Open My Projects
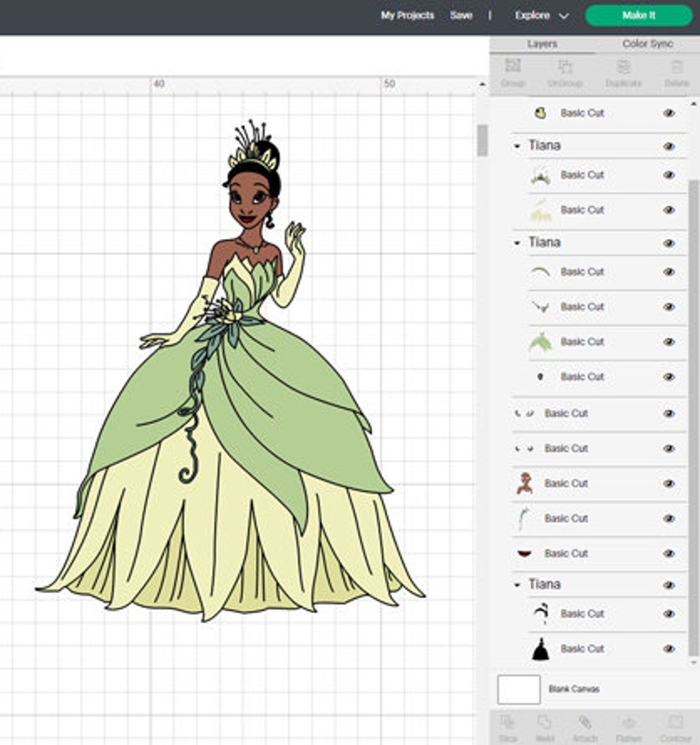The image size is (700, 745). pos(407,15)
